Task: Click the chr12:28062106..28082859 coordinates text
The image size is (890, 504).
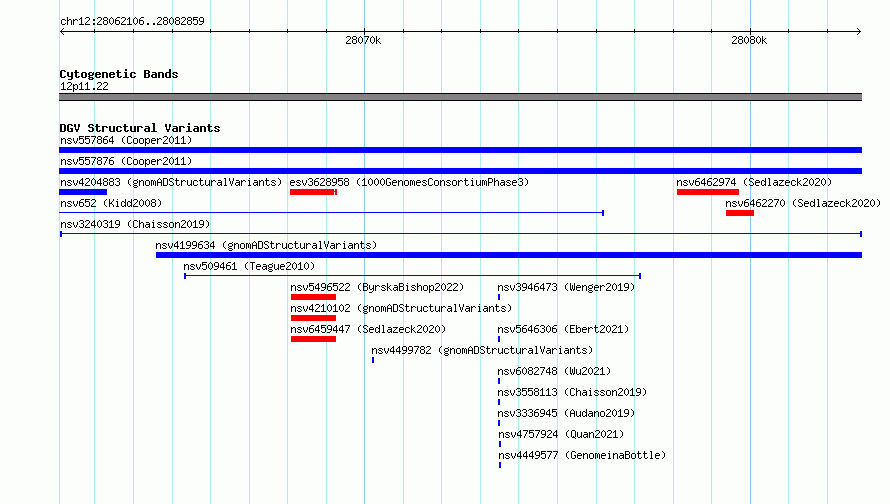Action: [132, 21]
